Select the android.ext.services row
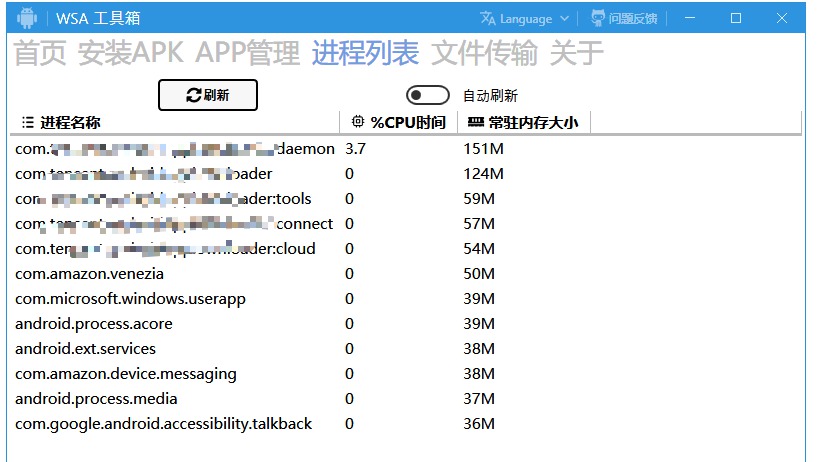 (x=406, y=349)
